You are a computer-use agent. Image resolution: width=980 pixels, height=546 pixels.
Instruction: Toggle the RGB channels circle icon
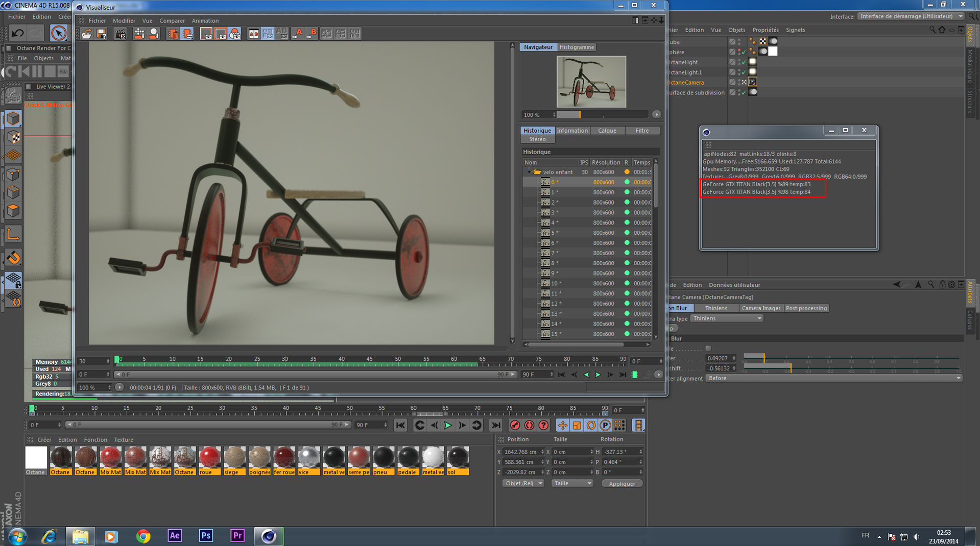coord(234,34)
